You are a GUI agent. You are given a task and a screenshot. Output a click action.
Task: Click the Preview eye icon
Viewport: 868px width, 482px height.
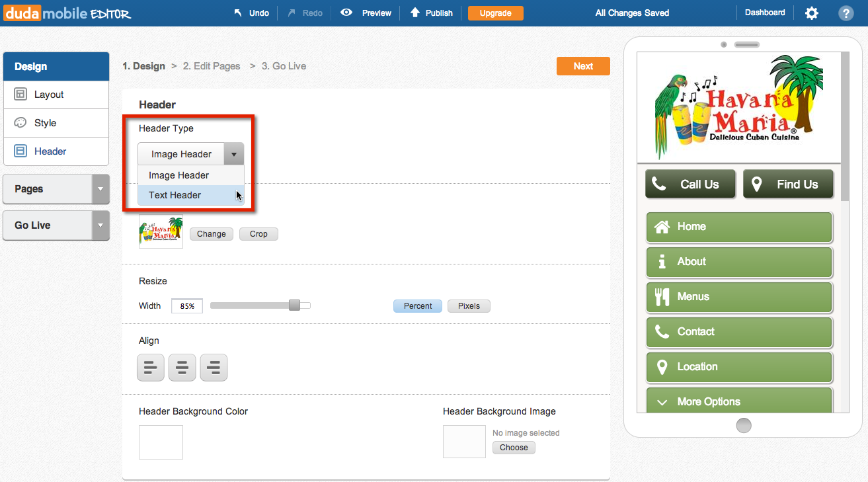pos(346,13)
